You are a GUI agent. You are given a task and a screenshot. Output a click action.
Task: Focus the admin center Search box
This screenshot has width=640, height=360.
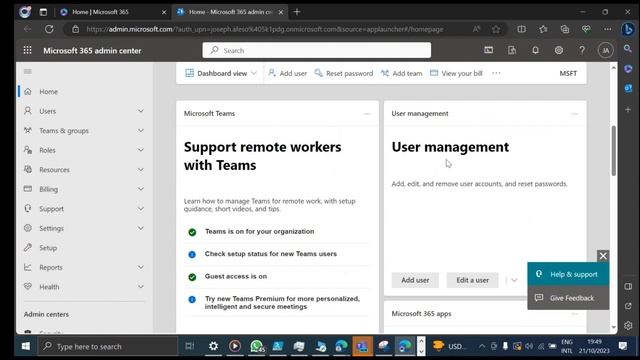tap(317, 50)
